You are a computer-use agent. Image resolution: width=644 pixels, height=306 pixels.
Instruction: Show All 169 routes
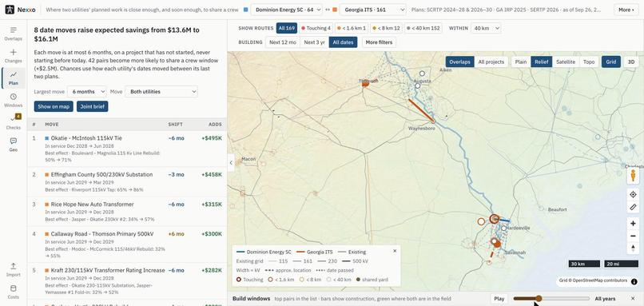point(287,28)
